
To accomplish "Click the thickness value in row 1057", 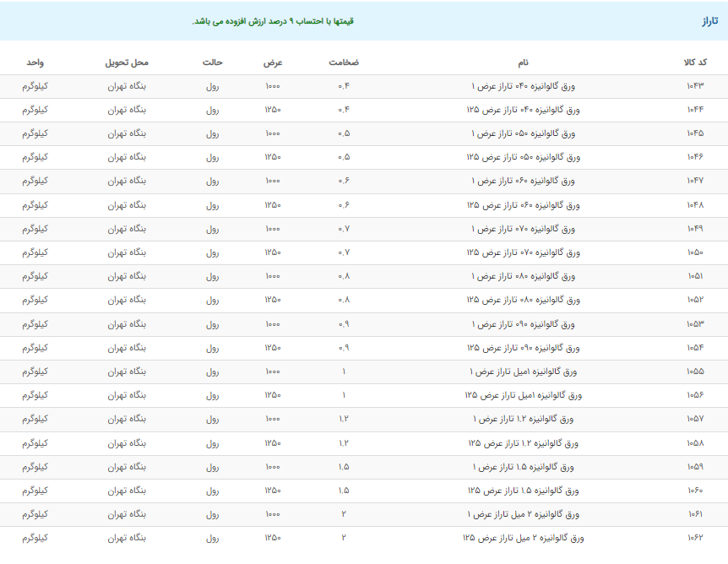I will coord(344,420).
